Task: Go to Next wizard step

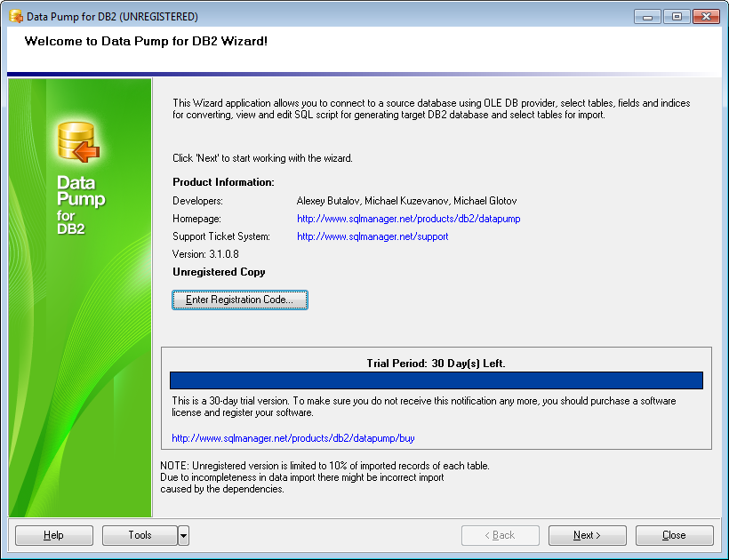Action: (x=587, y=535)
